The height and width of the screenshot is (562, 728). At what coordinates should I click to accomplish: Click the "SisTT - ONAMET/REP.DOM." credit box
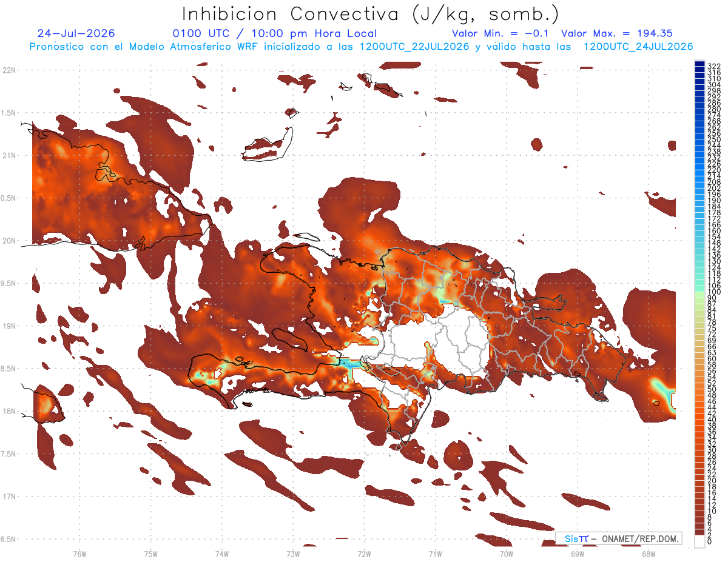click(619, 538)
